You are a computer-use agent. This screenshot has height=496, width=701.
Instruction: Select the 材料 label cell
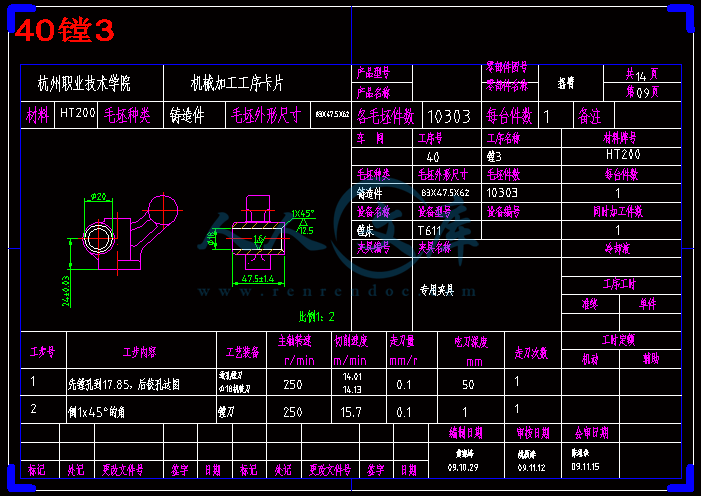37,115
